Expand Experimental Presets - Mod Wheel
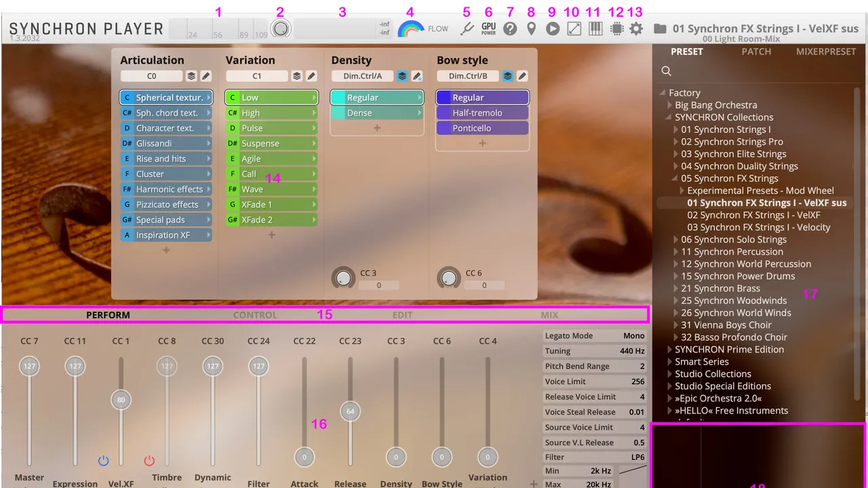Viewport: 868px width, 488px height. point(682,190)
